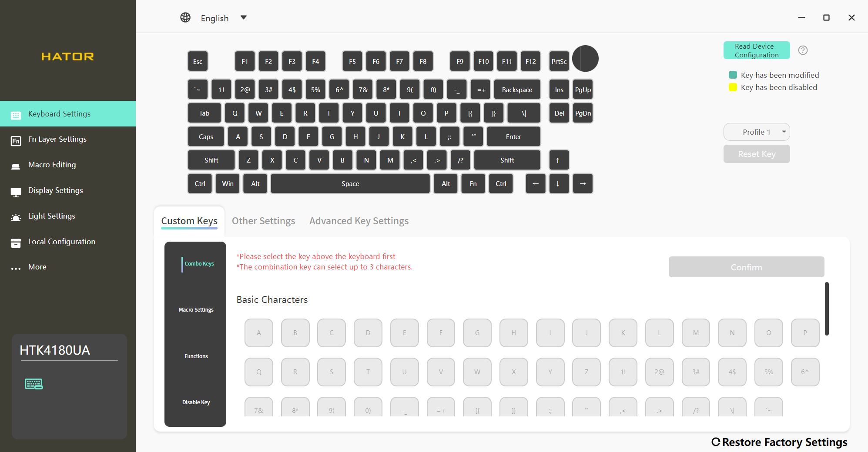Switch to Advanced Key Settings tab
The width and height of the screenshot is (868, 452).
tap(359, 221)
